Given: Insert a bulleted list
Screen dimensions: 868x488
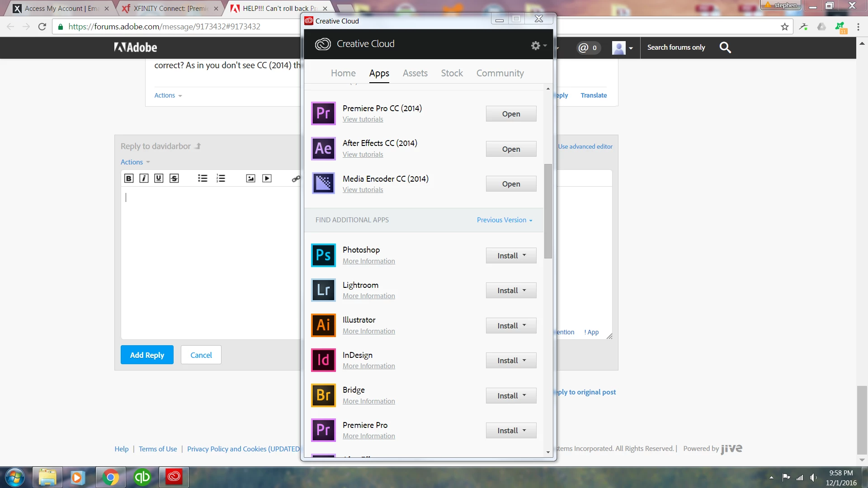Looking at the screenshot, I should (x=203, y=178).
